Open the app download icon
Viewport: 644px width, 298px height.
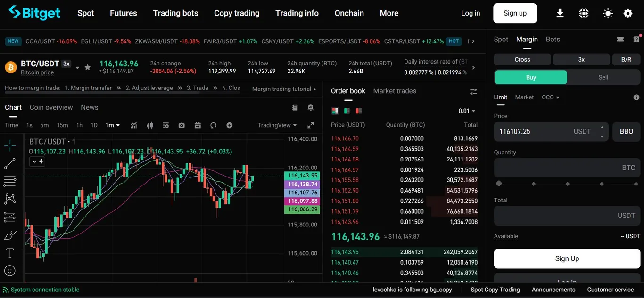[x=560, y=13]
